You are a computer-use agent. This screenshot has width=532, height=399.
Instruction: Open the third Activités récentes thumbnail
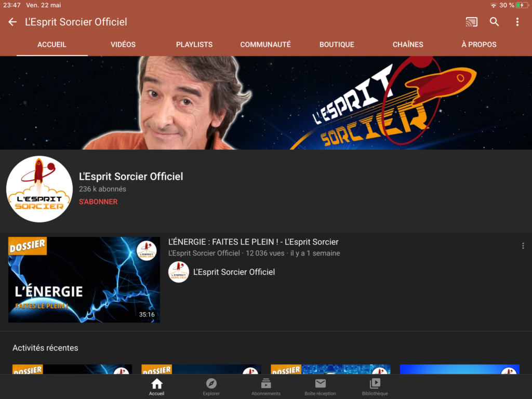(330, 369)
